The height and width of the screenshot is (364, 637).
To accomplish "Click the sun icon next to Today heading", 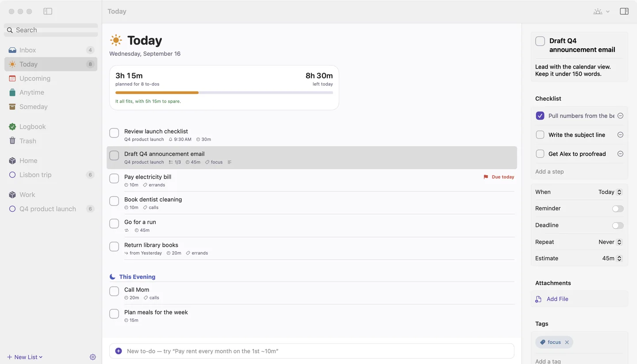I will [116, 40].
